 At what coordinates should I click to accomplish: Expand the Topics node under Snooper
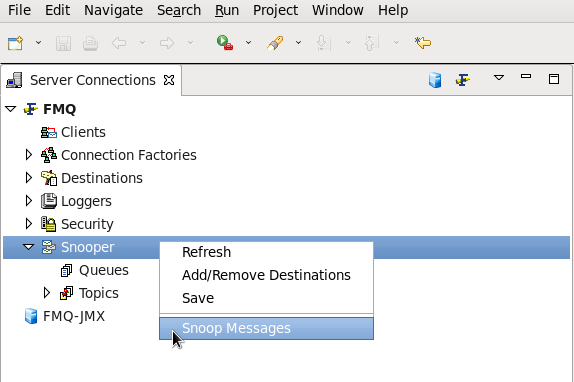point(46,293)
